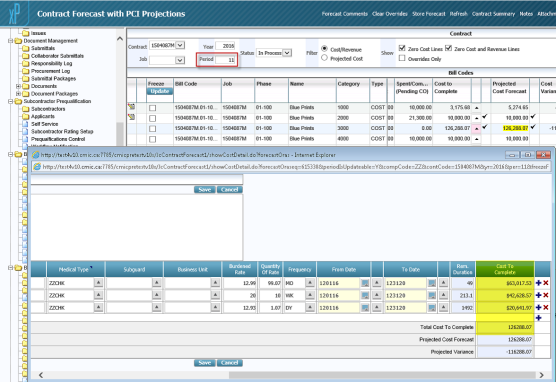Open From Date calendar in MO row
556x382 pixels.
click(x=365, y=283)
